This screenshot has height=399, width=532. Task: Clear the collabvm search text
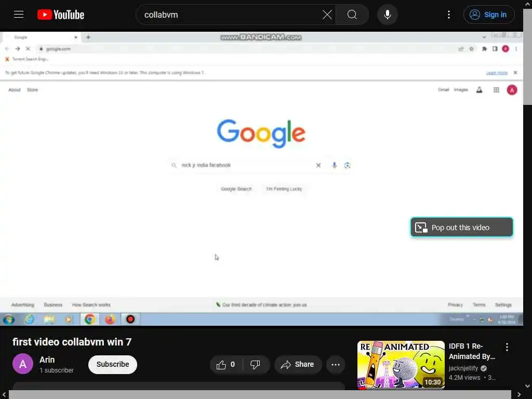pos(327,15)
